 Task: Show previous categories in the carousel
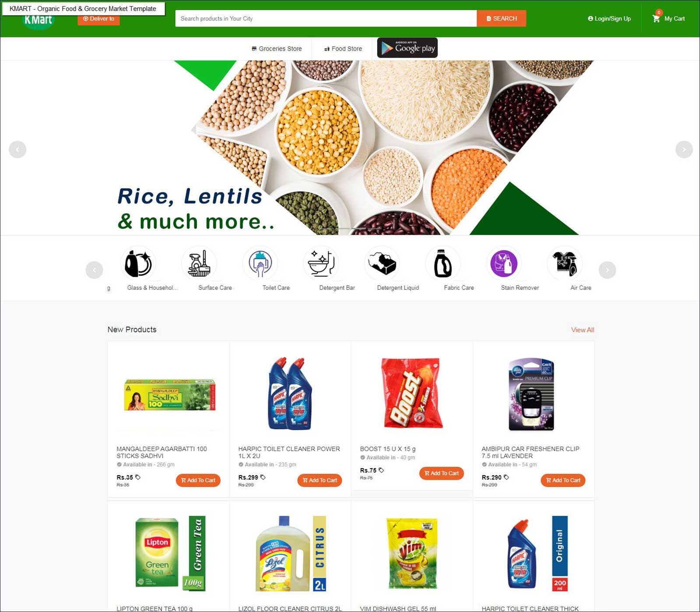coord(94,270)
